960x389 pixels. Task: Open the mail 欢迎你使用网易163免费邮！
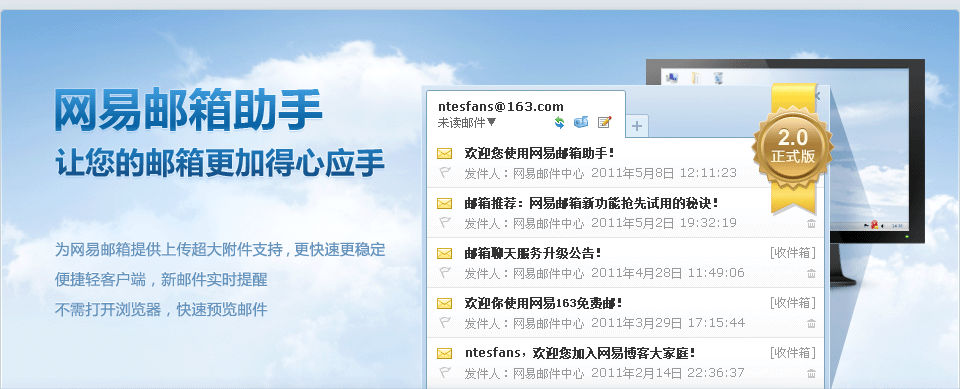544,303
